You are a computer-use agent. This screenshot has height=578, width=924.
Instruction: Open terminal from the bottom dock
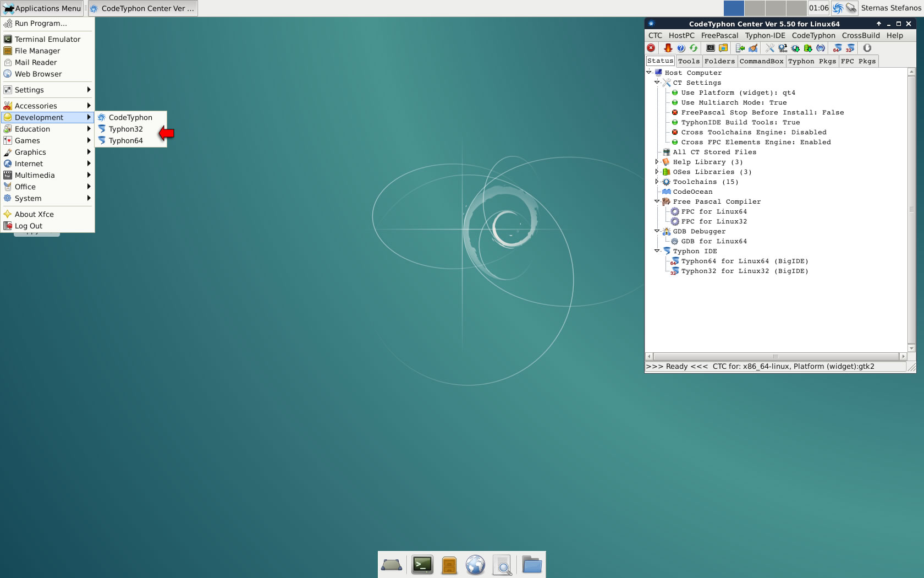(x=422, y=565)
